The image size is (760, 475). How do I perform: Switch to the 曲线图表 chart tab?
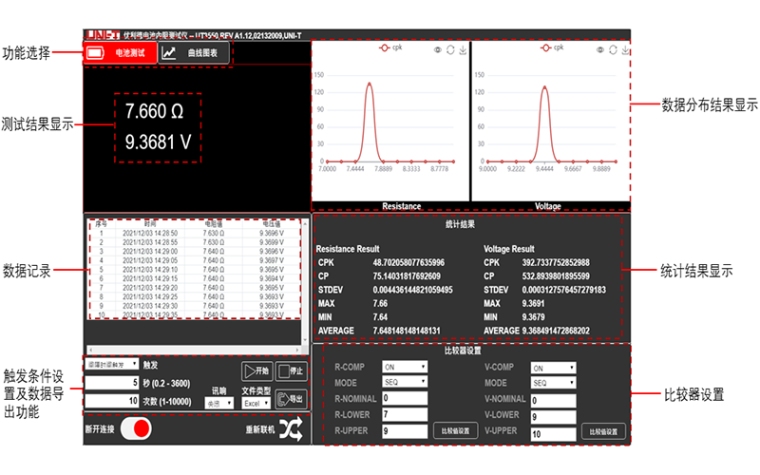[194, 52]
